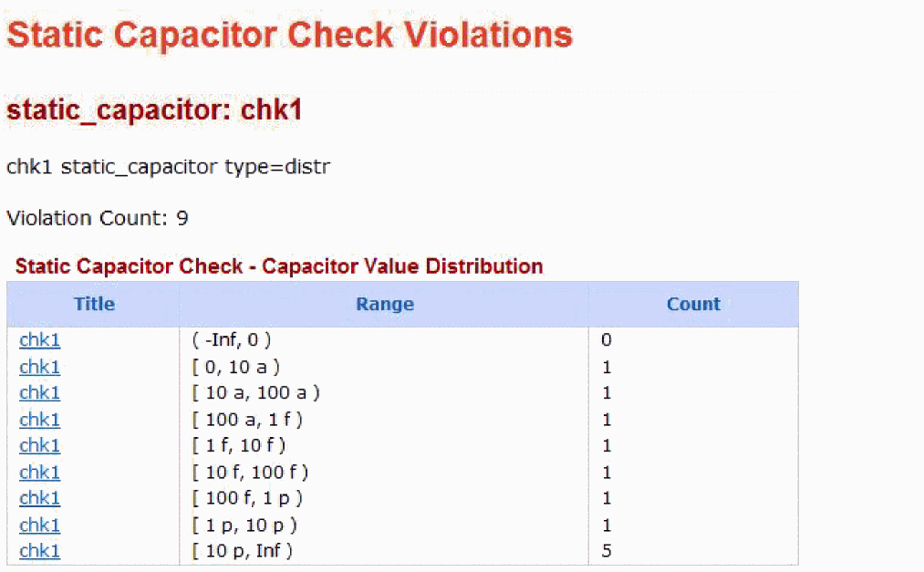Click the Capacitor Value Distribution table caption
Viewport: 924px width, 572px height.
[279, 266]
